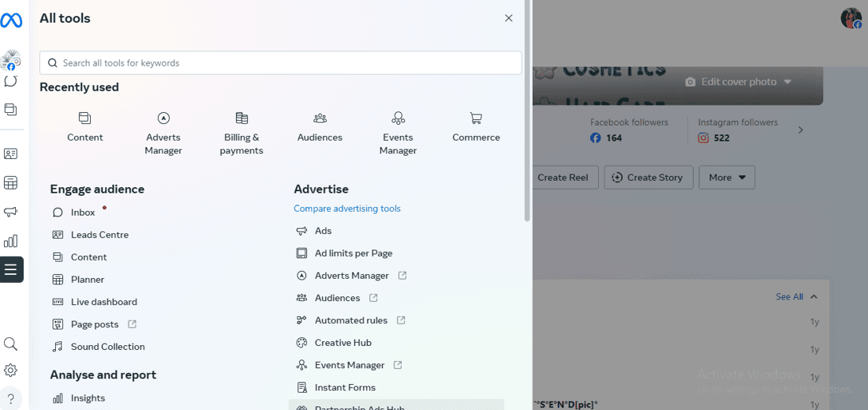868x410 pixels.
Task: Open the recently used Commerce tool
Action: [x=476, y=127]
